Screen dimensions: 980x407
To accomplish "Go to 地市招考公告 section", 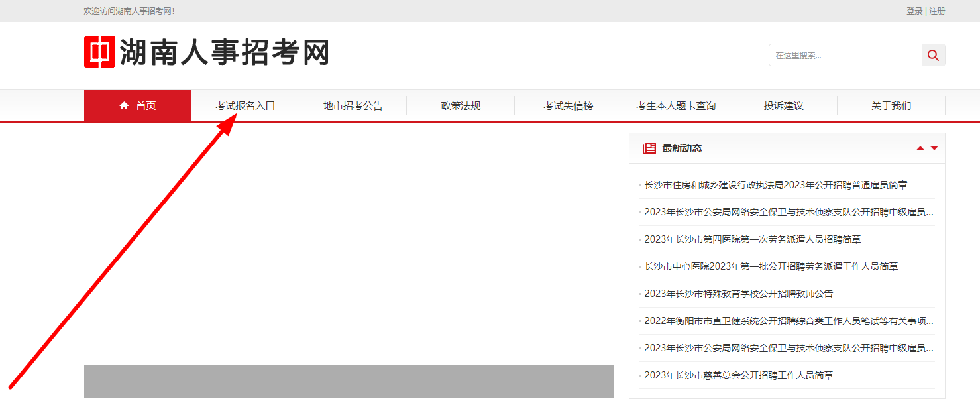I will (353, 106).
